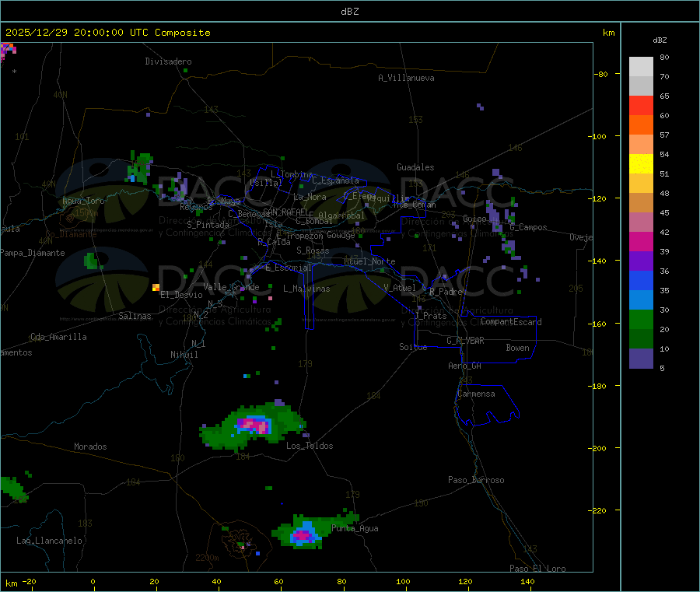
Task: Click the red 60-65 dBZ legend swatch
Action: click(x=641, y=105)
